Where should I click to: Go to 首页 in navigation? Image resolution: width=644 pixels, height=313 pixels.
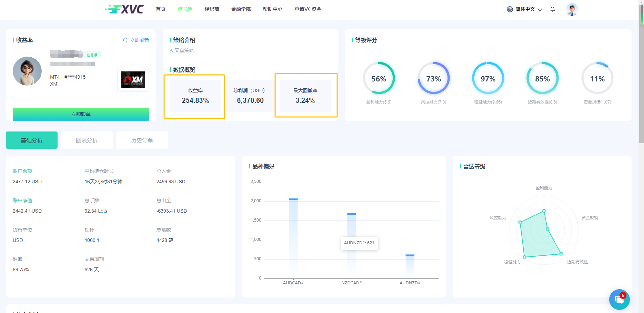[x=161, y=9]
